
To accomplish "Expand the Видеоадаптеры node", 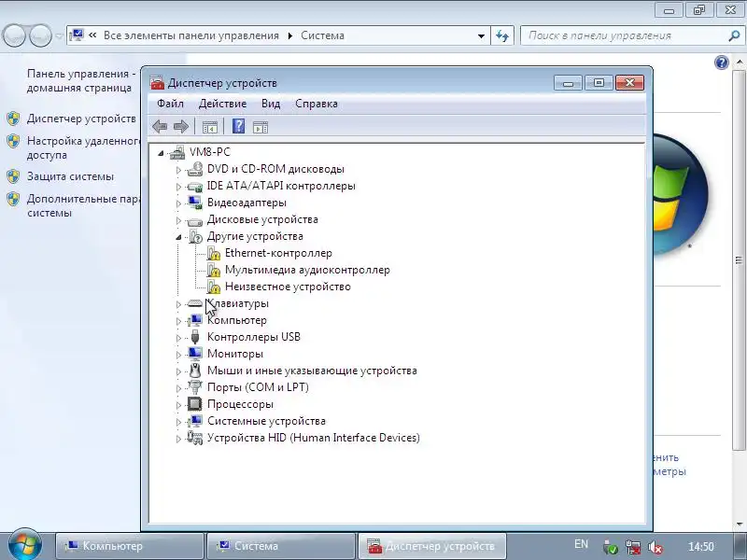I will click(x=178, y=203).
